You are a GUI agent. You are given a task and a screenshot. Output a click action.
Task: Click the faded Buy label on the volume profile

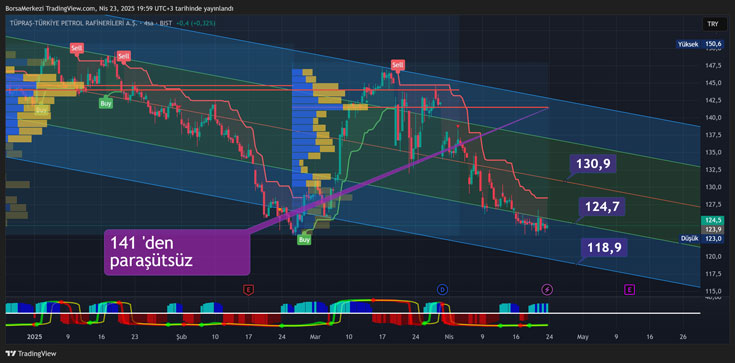tap(42, 110)
